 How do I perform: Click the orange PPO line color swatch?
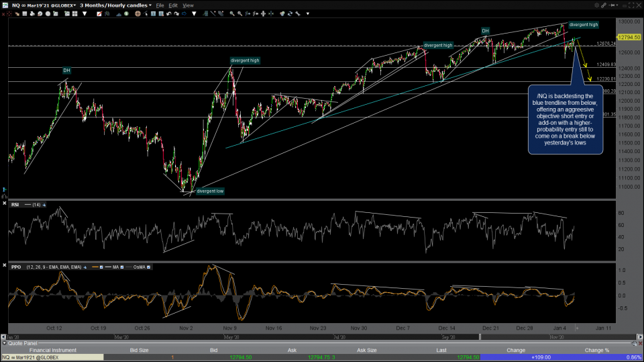pyautogui.click(x=95, y=267)
